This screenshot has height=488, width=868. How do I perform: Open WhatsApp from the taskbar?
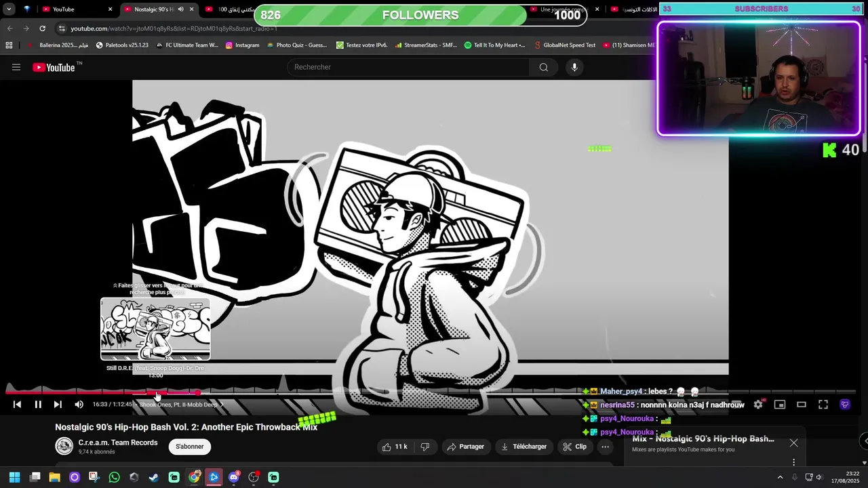tap(114, 477)
